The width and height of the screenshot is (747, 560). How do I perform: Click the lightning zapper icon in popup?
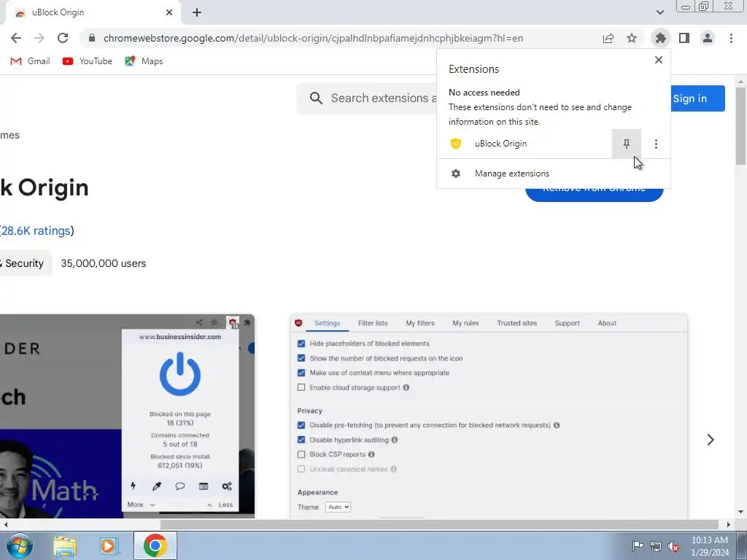pyautogui.click(x=133, y=486)
